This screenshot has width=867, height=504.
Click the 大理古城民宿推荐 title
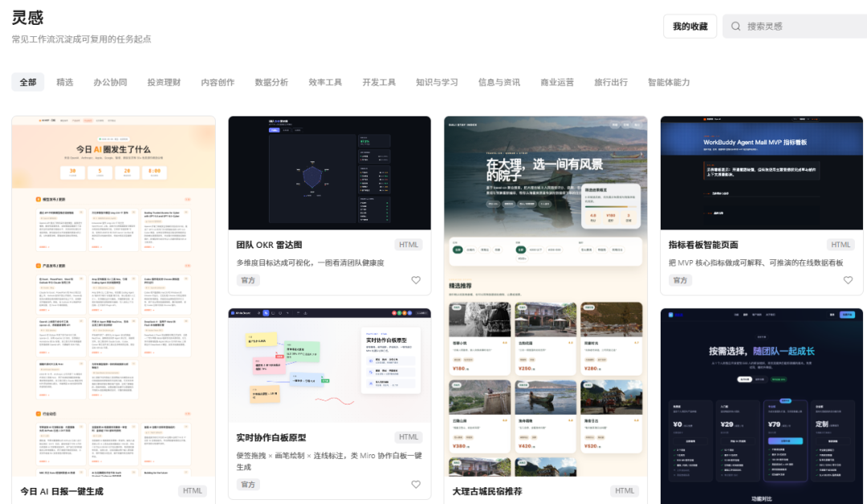click(487, 491)
